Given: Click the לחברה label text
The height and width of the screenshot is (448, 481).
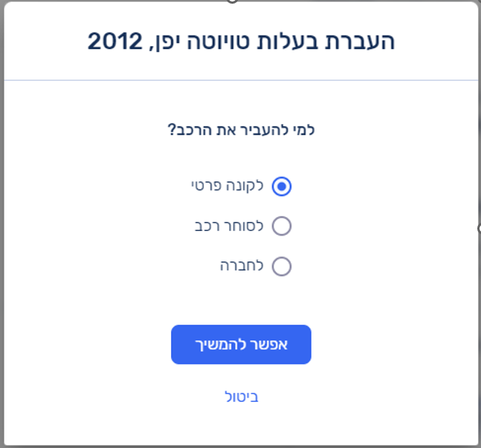Looking at the screenshot, I should tap(242, 266).
